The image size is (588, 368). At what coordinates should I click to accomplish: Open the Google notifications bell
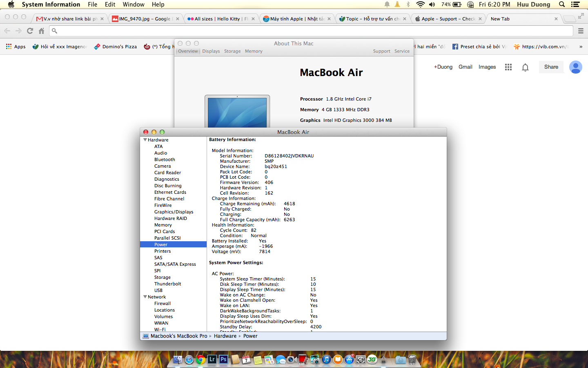525,67
